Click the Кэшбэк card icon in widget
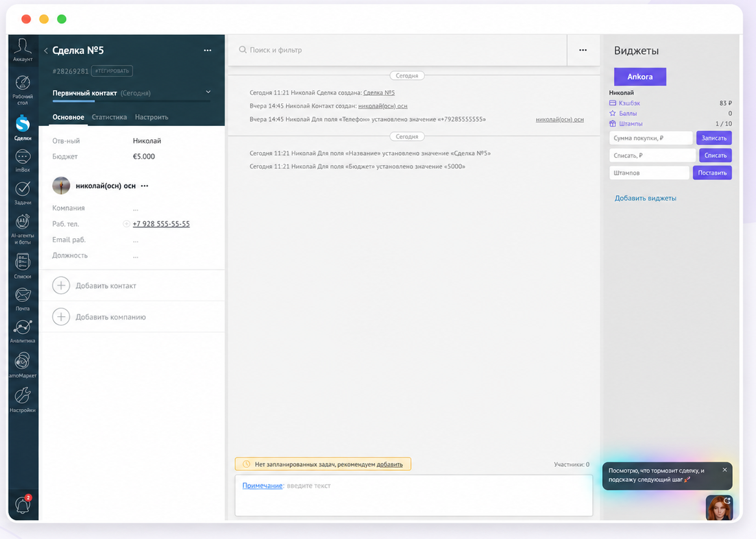 click(613, 103)
